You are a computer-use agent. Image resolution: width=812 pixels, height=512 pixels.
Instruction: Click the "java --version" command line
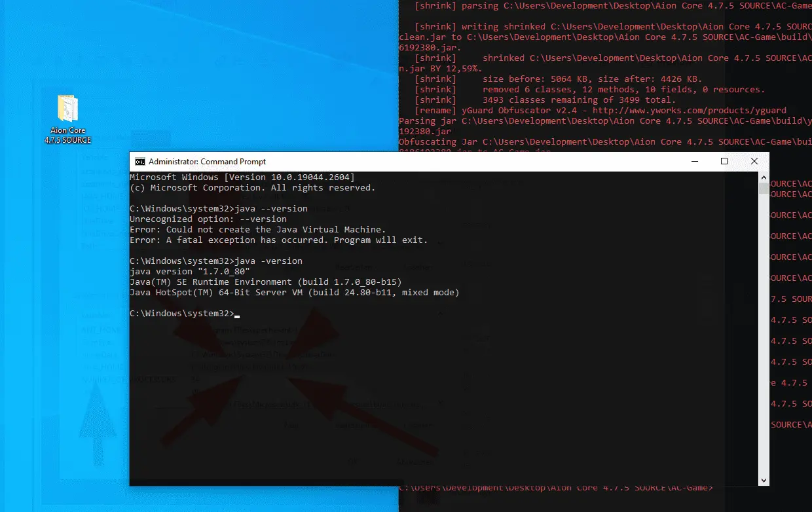219,209
